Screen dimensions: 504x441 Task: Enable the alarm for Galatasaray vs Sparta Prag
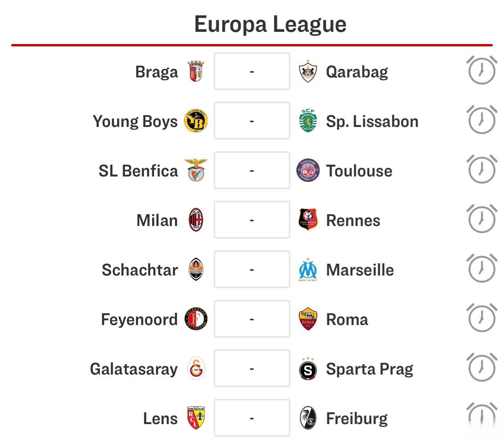(x=482, y=368)
